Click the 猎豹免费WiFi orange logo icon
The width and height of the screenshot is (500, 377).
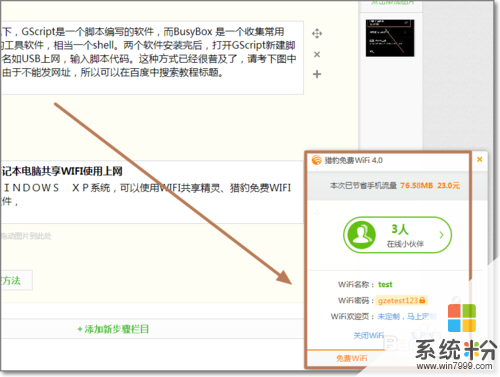[x=316, y=160]
